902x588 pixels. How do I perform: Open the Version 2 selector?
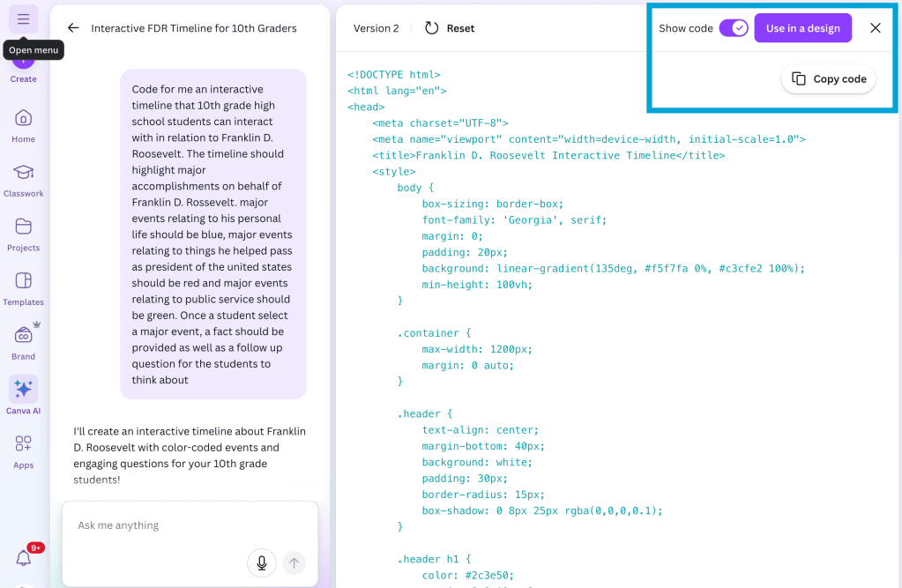pyautogui.click(x=376, y=28)
